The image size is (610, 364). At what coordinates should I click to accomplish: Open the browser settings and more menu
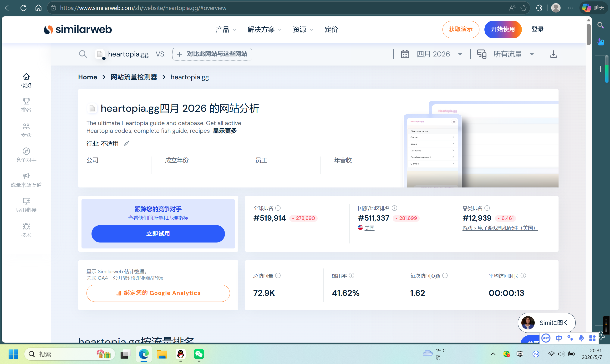click(x=571, y=8)
